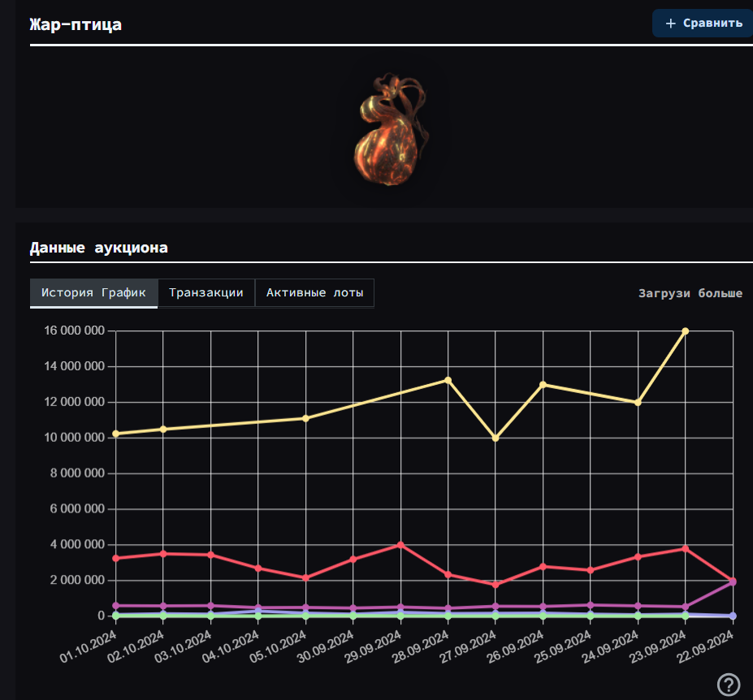Select yellow line point at 26.09.2024
Image resolution: width=753 pixels, height=700 pixels.
(543, 385)
